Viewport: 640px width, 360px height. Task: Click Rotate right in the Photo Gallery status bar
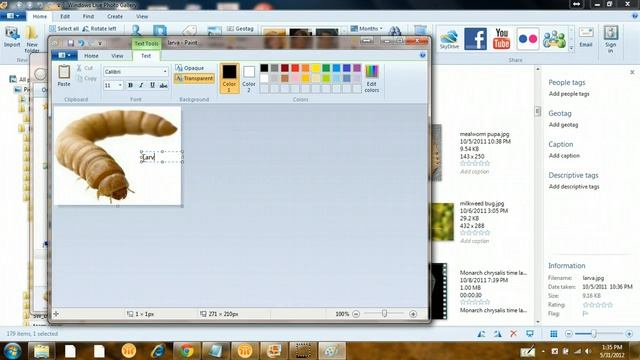(x=497, y=334)
